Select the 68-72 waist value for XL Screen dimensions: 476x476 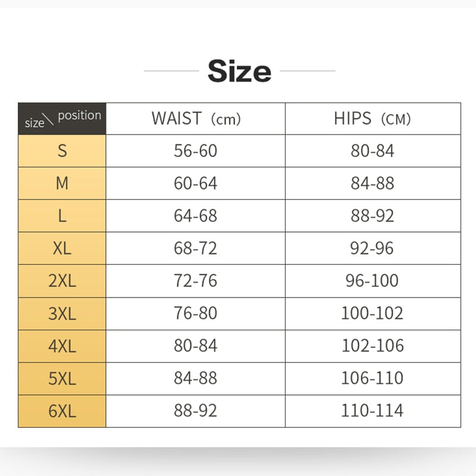196,248
